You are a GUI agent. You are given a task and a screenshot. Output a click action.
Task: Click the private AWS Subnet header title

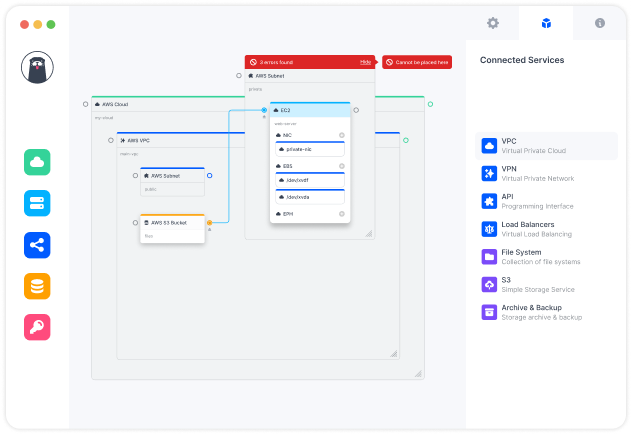(x=270, y=76)
